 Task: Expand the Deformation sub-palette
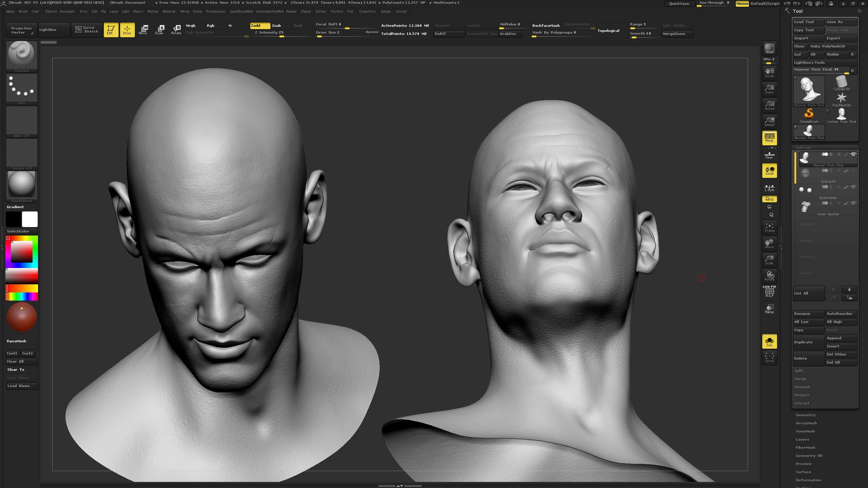coord(808,480)
